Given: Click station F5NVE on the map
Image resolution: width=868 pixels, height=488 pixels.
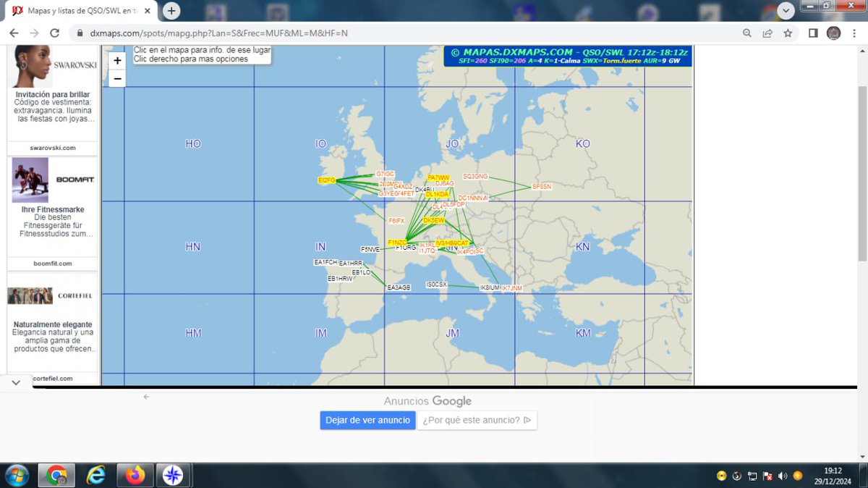Looking at the screenshot, I should coord(370,249).
